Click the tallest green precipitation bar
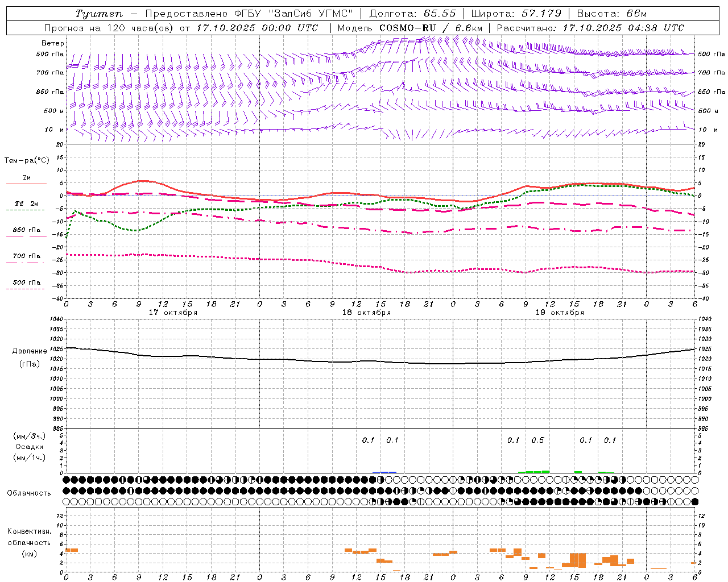The height and width of the screenshot is (582, 728). [x=545, y=472]
